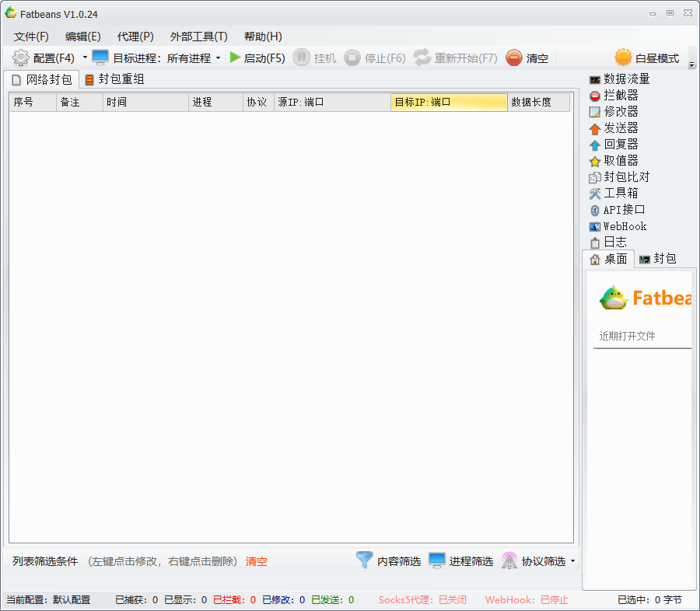
Task: Click the 重新开始(F7) restart icon
Action: [x=422, y=58]
